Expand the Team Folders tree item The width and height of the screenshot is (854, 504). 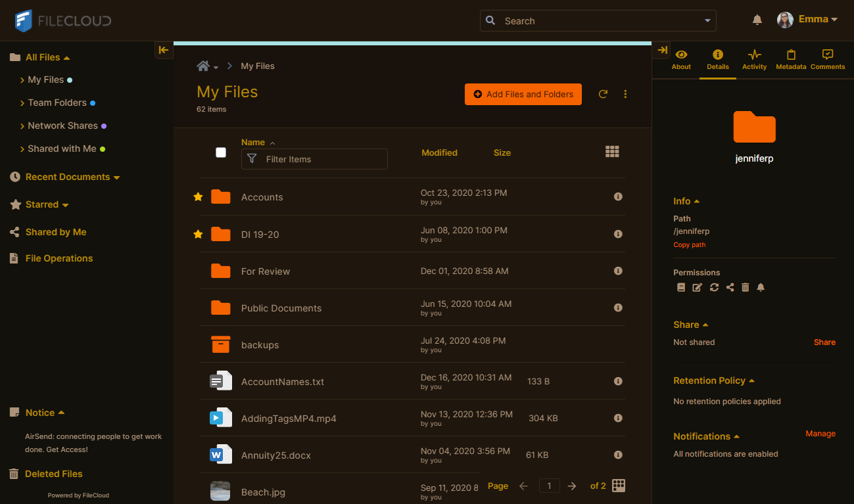pyautogui.click(x=22, y=103)
